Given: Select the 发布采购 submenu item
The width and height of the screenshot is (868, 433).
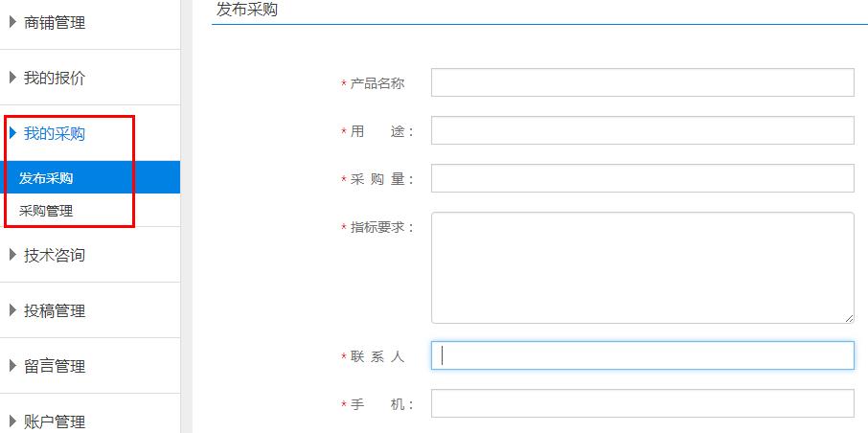Looking at the screenshot, I should [90, 177].
